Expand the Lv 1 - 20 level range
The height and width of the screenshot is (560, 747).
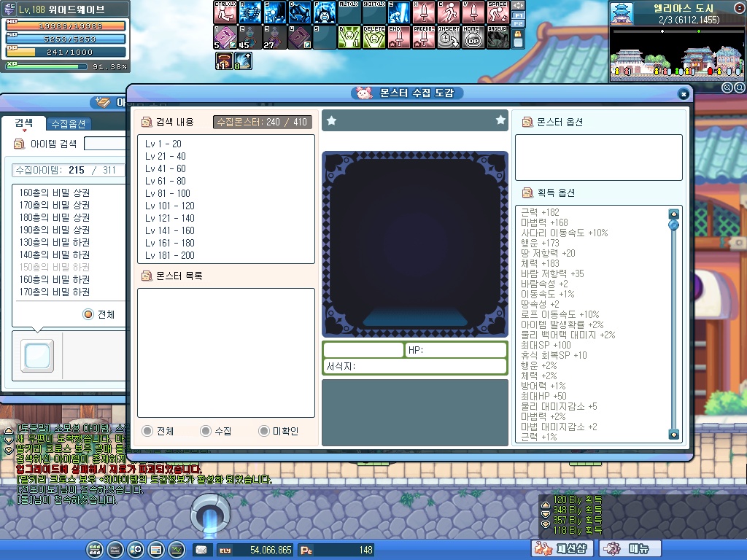click(x=163, y=144)
